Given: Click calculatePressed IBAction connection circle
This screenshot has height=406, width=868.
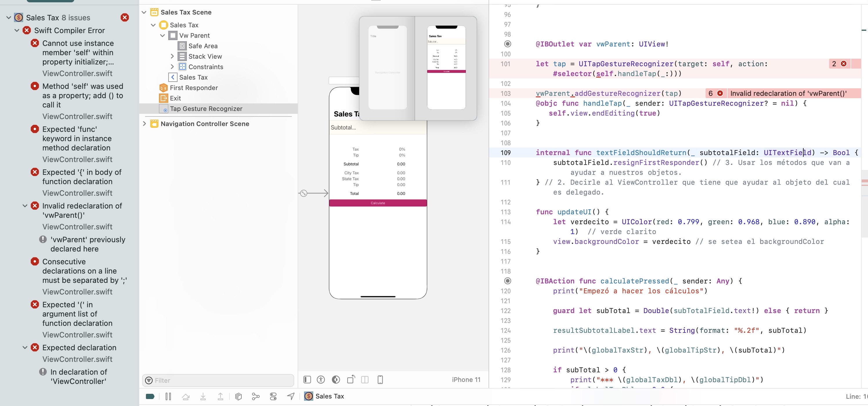Looking at the screenshot, I should (507, 281).
